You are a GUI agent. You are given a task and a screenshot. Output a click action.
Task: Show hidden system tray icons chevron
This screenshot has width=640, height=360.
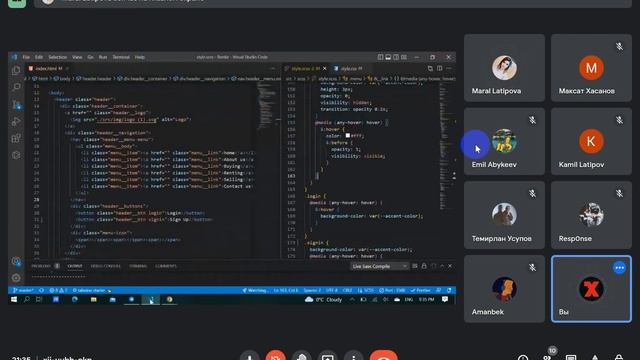pyautogui.click(x=352, y=300)
